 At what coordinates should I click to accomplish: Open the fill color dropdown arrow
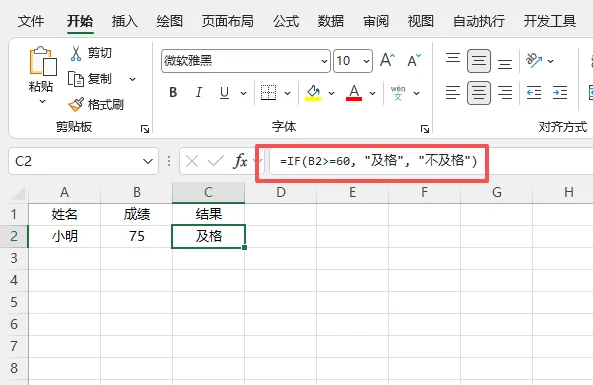[x=331, y=93]
